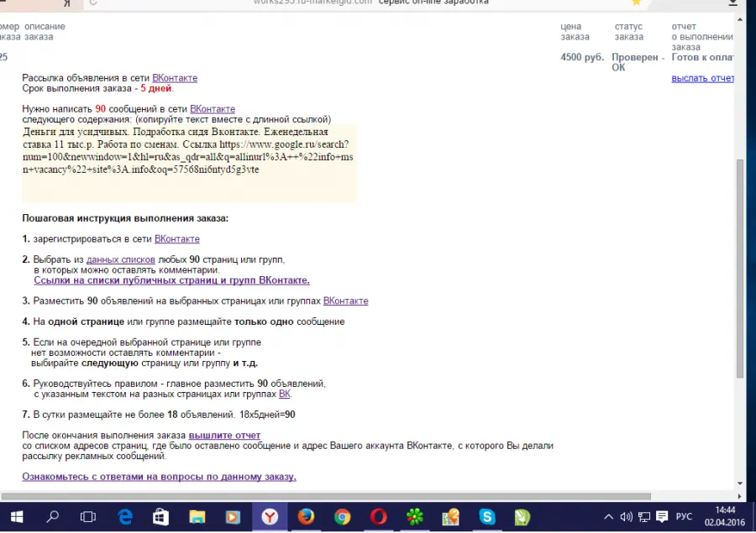Viewport: 756px width, 533px height.
Task: Click the 'статус заказа' column header
Action: (628, 32)
